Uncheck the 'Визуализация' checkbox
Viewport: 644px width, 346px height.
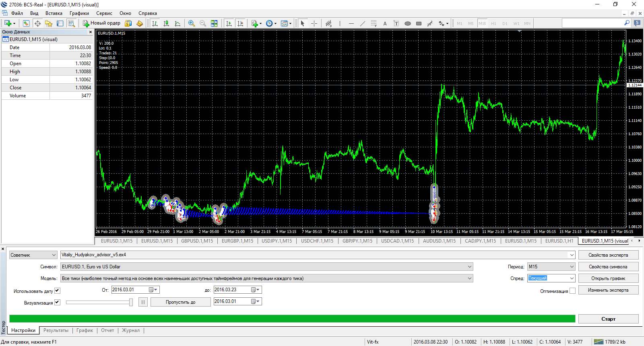pos(57,302)
